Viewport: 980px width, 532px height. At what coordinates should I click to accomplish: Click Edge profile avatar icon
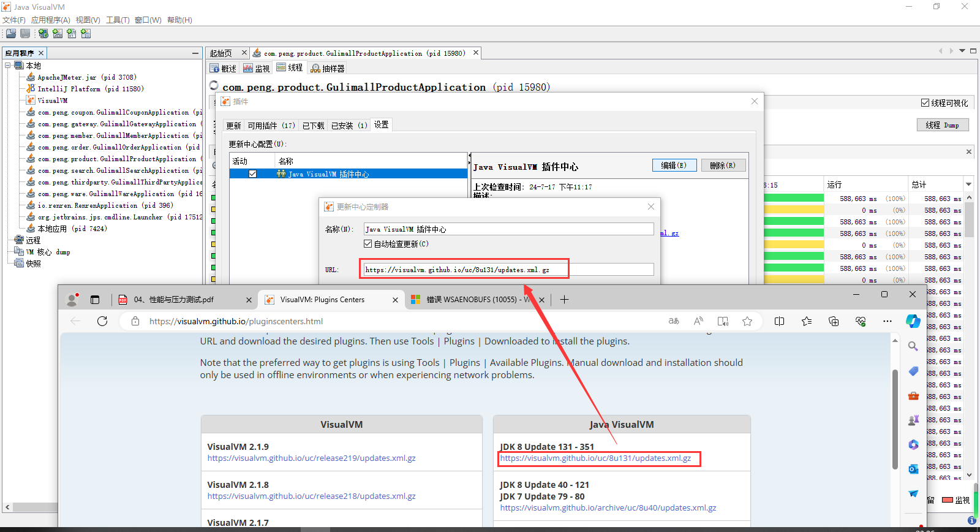(x=72, y=300)
